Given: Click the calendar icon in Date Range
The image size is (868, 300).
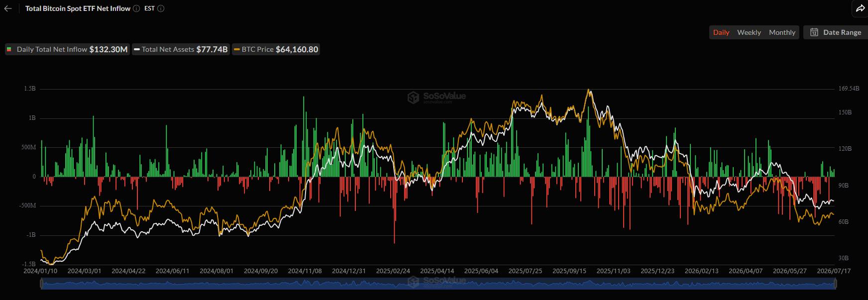Looking at the screenshot, I should pyautogui.click(x=814, y=32).
